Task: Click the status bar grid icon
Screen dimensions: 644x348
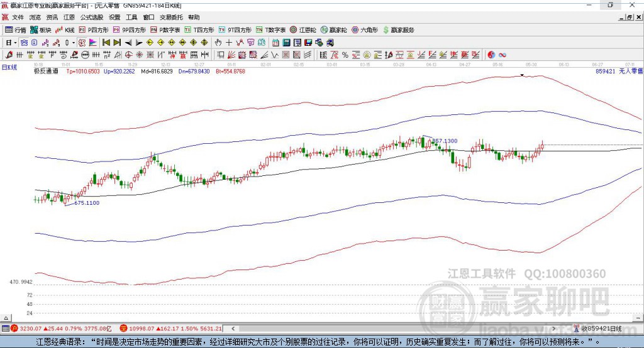Action: pos(5,329)
